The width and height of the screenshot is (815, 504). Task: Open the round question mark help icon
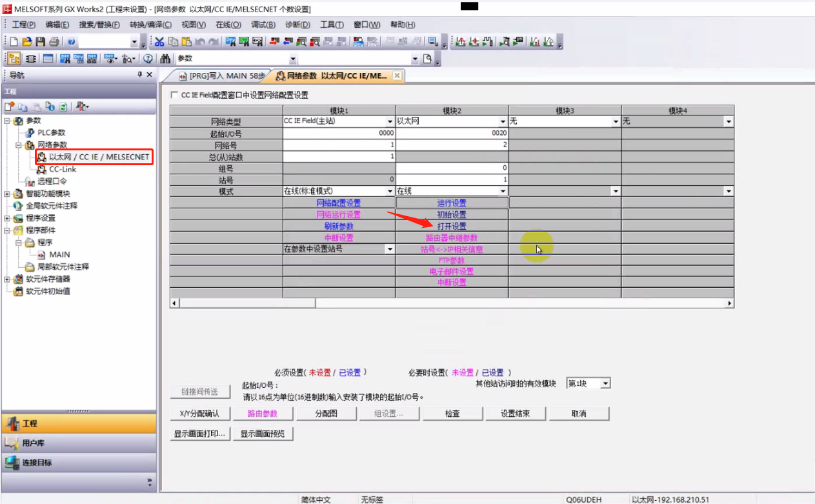(148, 59)
